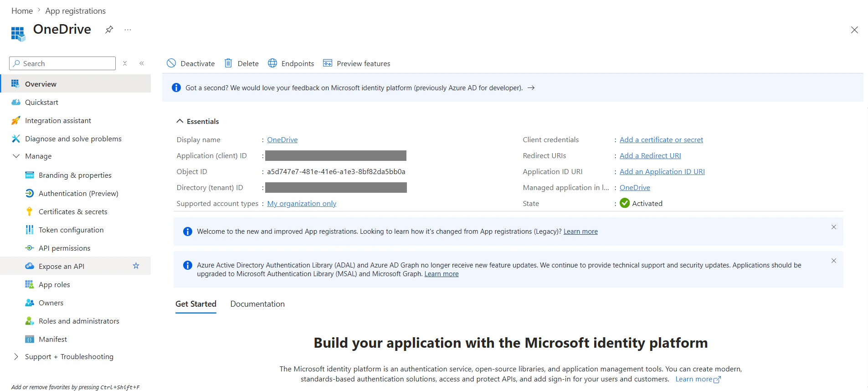This screenshot has height=391, width=868.
Task: Collapse the Manage section chevron
Action: (x=16, y=156)
